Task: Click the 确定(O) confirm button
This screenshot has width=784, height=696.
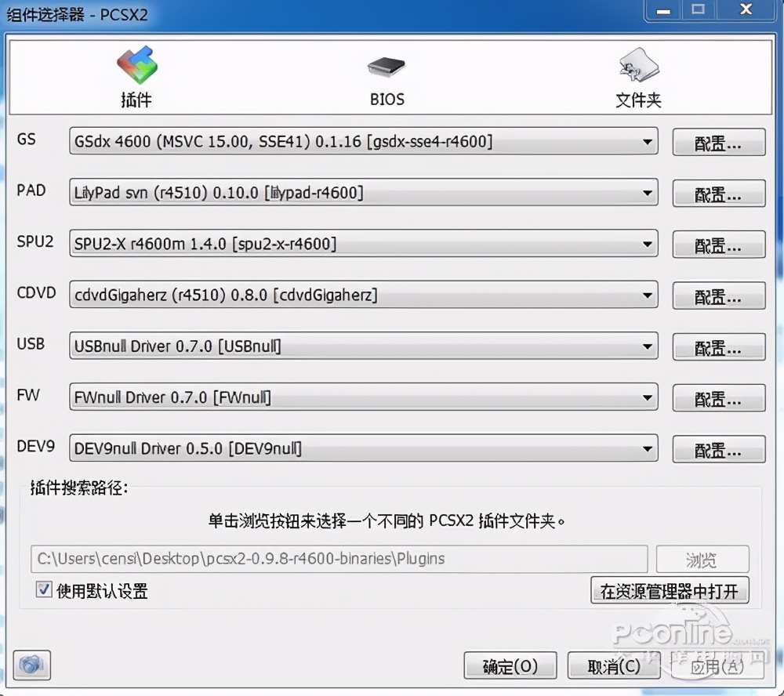Action: click(510, 665)
